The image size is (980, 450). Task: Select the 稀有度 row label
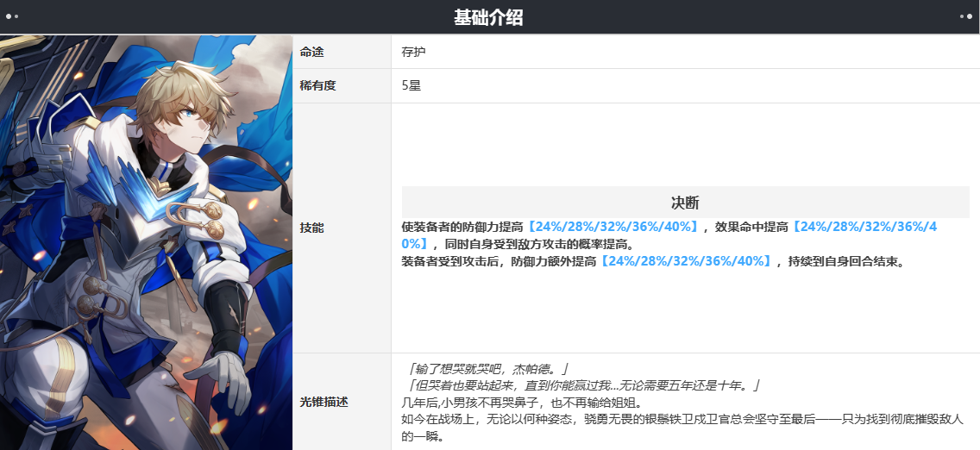(x=317, y=86)
